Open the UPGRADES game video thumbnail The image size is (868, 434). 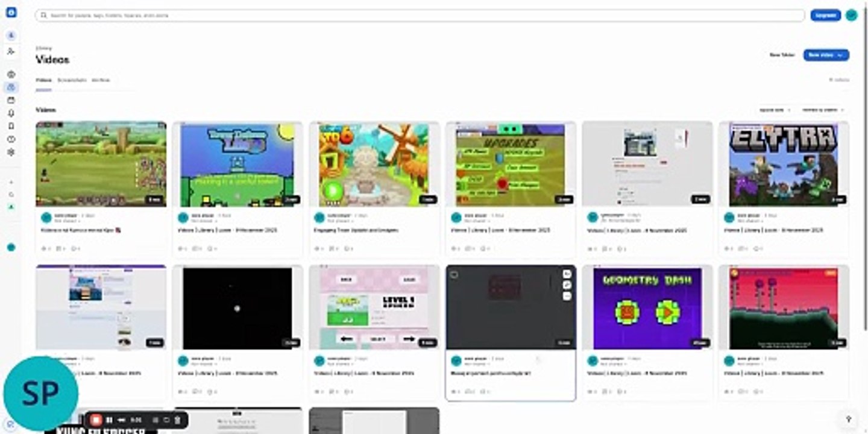pyautogui.click(x=511, y=164)
